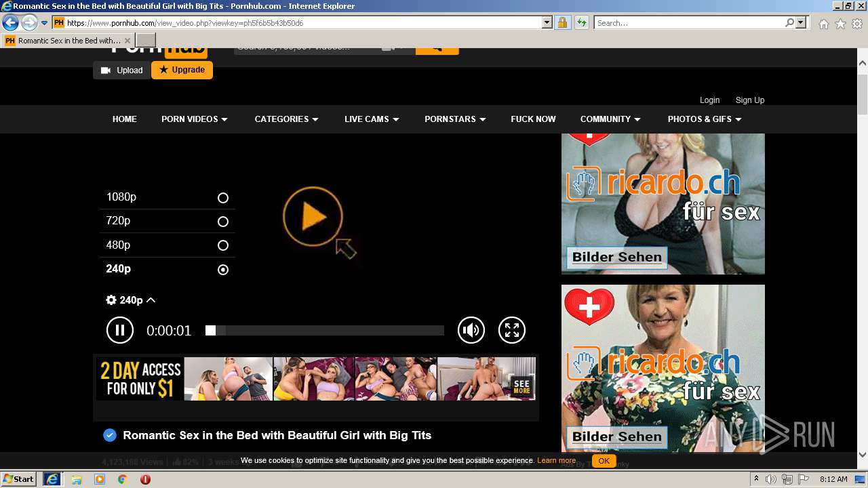Image resolution: width=868 pixels, height=488 pixels.
Task: Click the blue verified checkmark icon
Action: point(110,435)
